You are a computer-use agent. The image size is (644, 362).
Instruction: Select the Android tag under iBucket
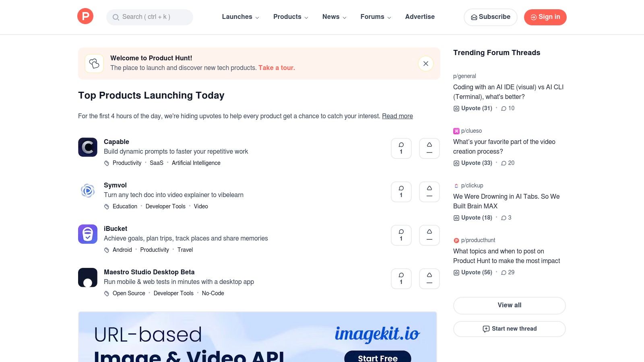122,250
